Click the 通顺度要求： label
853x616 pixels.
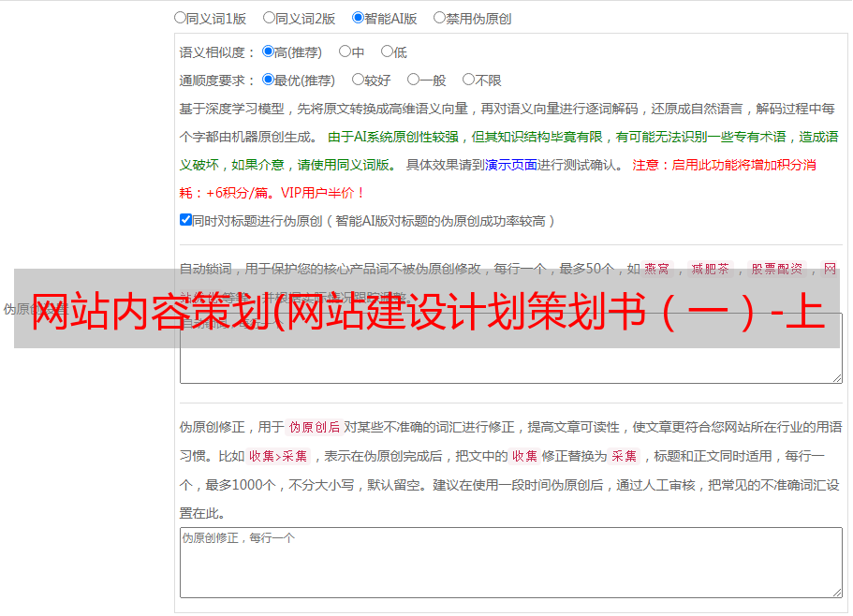coord(217,81)
